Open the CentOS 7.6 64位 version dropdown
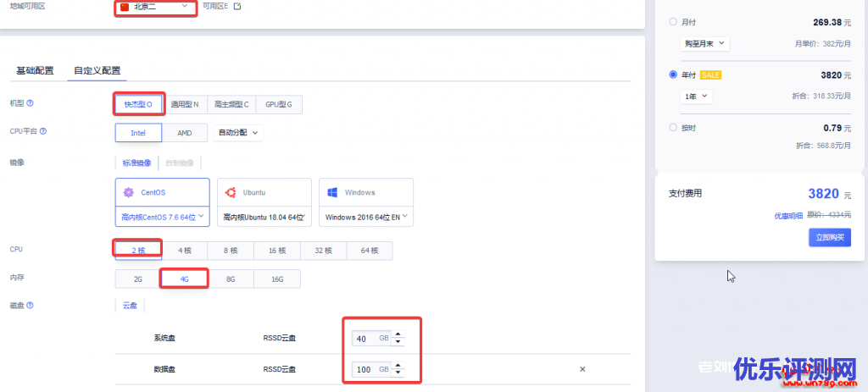The image size is (868, 392). (163, 217)
